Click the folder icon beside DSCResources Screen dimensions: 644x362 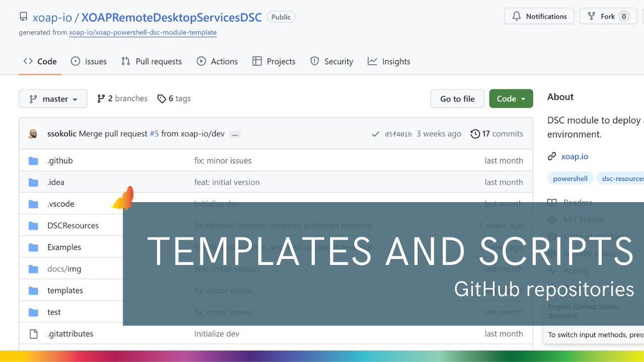point(33,225)
